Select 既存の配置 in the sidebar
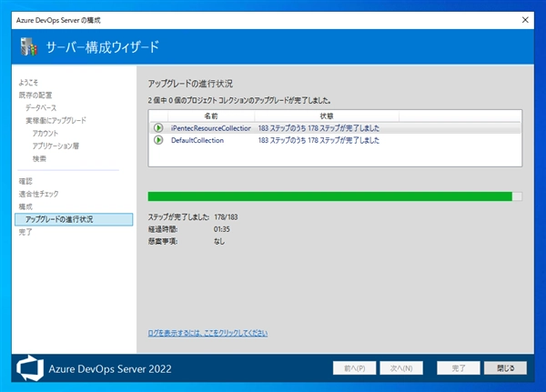Image resolution: width=546 pixels, height=392 pixels. coord(35,95)
